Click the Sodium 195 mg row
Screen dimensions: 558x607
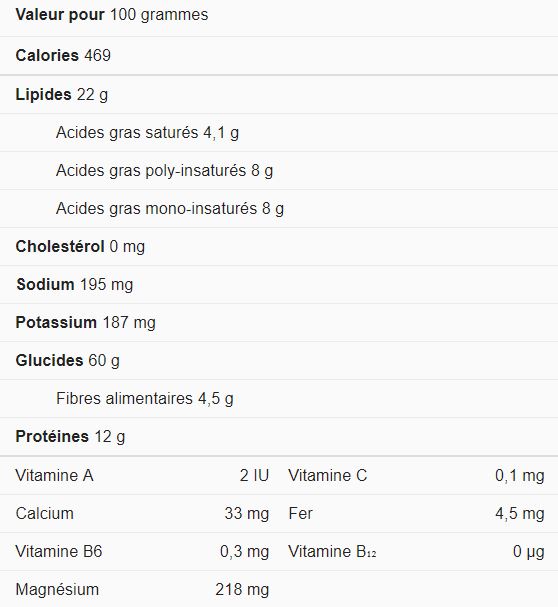click(x=279, y=285)
